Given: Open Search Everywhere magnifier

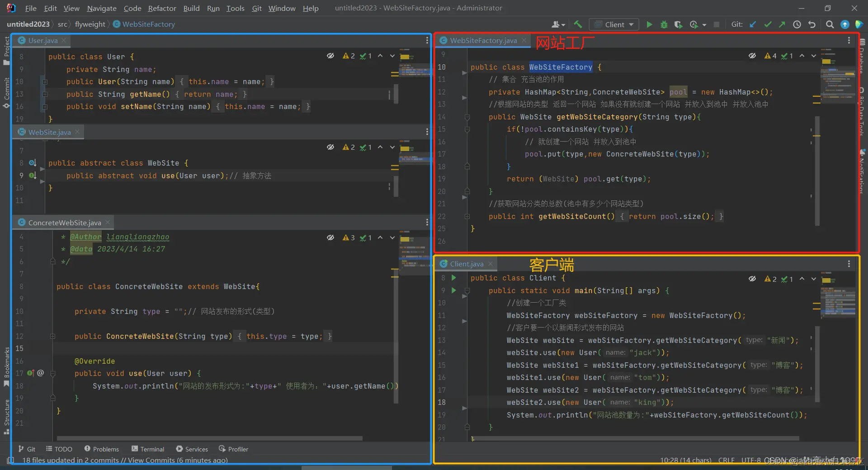Looking at the screenshot, I should click(830, 24).
